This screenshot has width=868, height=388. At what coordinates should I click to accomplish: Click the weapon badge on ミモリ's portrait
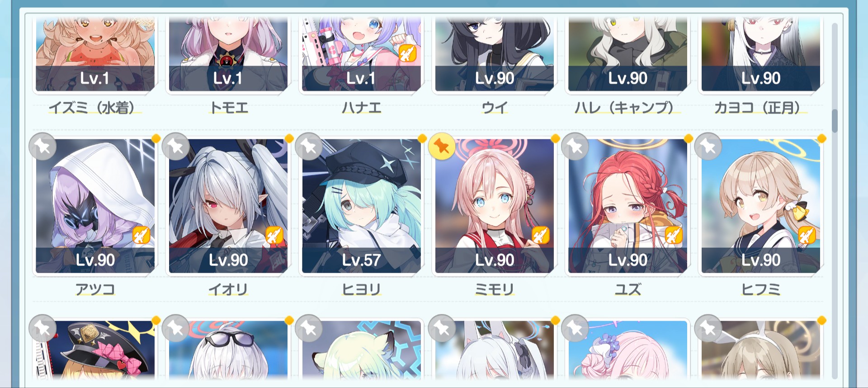tap(540, 235)
